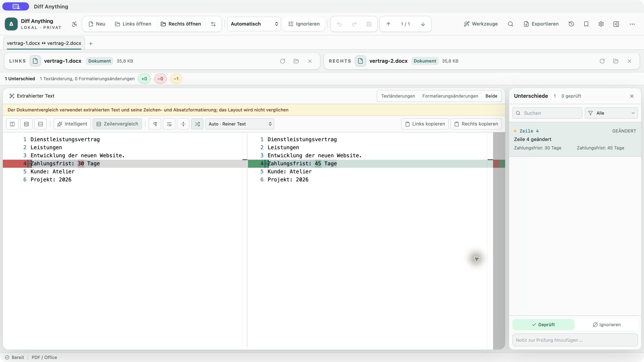The image size is (644, 362).
Task: Open search magnifier in toolbar
Action: point(511,24)
